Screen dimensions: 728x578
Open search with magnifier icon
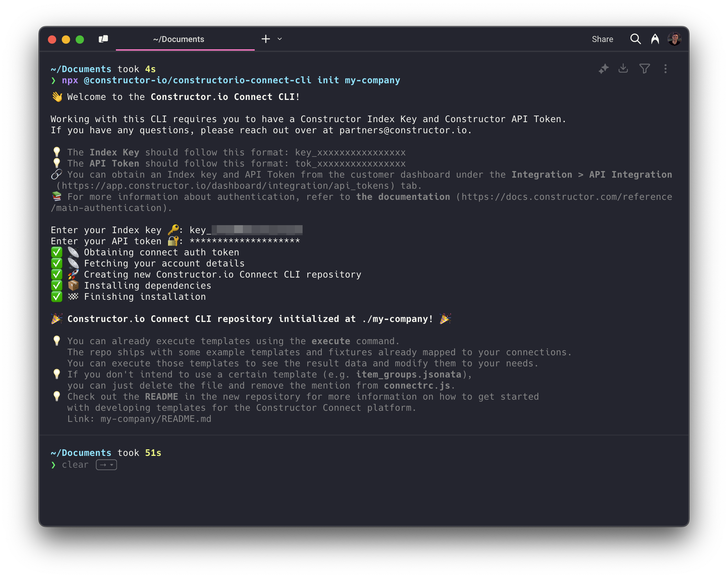635,39
